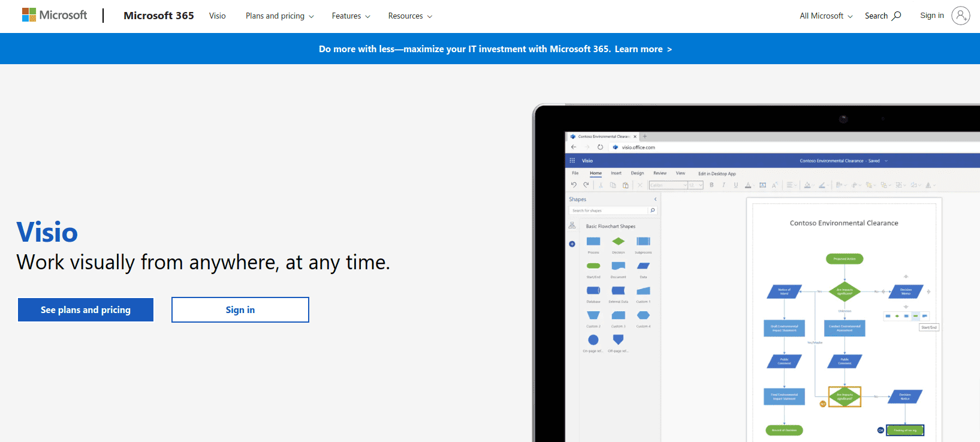Click the Microsoft logo in the header
This screenshot has width=980, height=442.
click(x=55, y=15)
